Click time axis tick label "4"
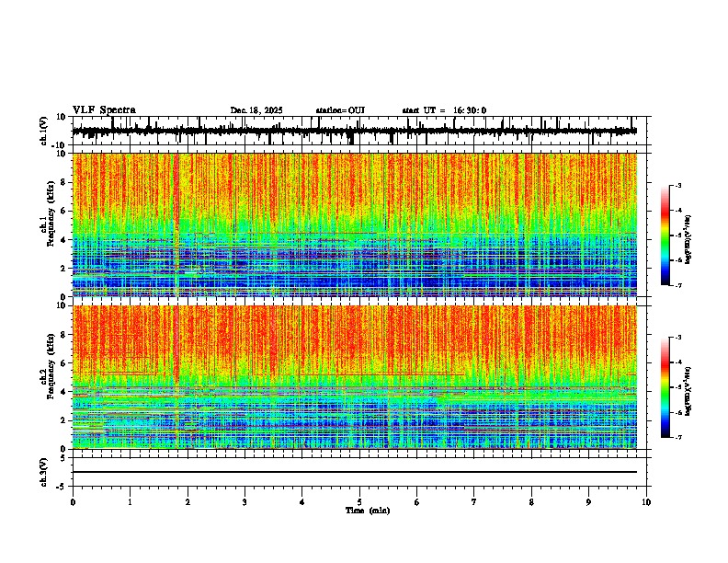The image size is (728, 563). point(301,502)
